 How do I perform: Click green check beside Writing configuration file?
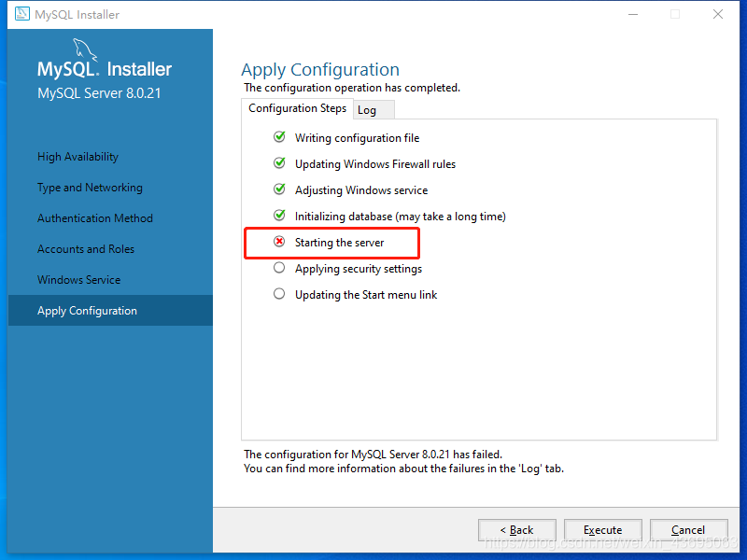[279, 137]
